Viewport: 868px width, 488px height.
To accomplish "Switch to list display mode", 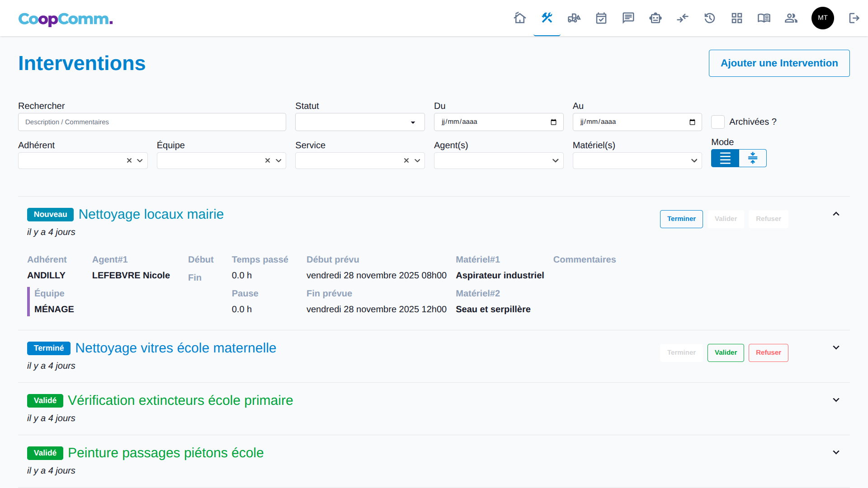I will point(725,158).
